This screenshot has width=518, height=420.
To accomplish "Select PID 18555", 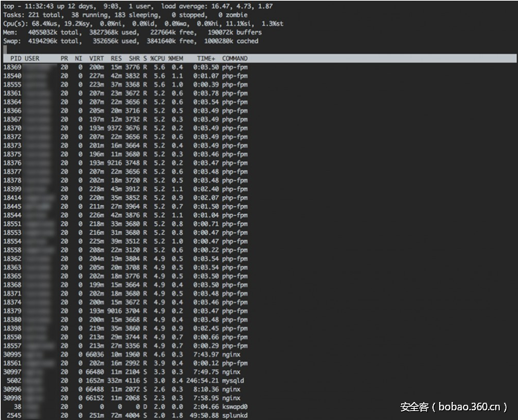I will point(12,84).
